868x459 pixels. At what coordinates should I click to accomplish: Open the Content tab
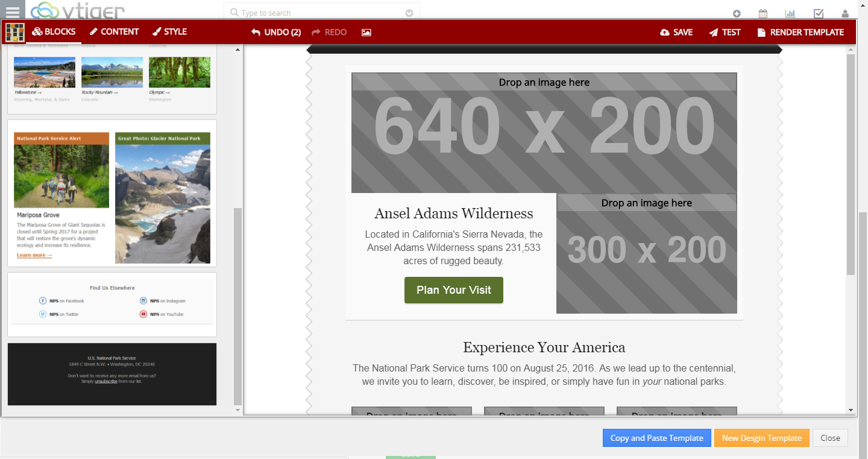pos(115,32)
